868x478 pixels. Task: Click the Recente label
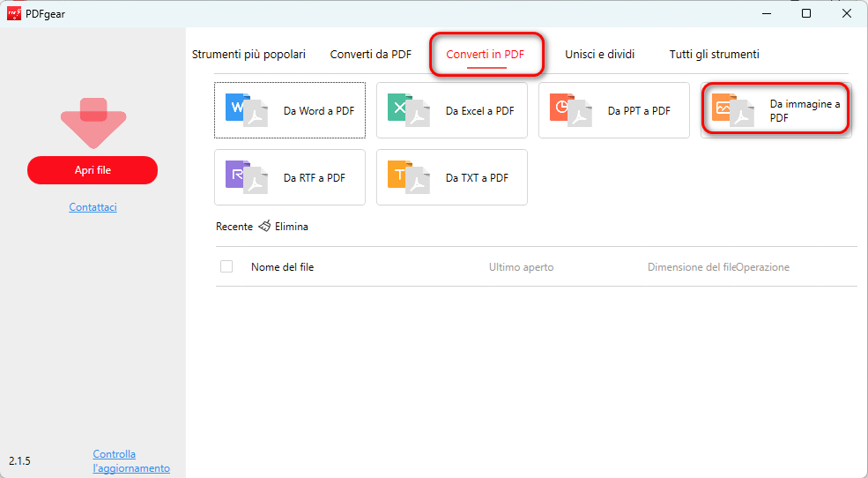[x=234, y=227]
